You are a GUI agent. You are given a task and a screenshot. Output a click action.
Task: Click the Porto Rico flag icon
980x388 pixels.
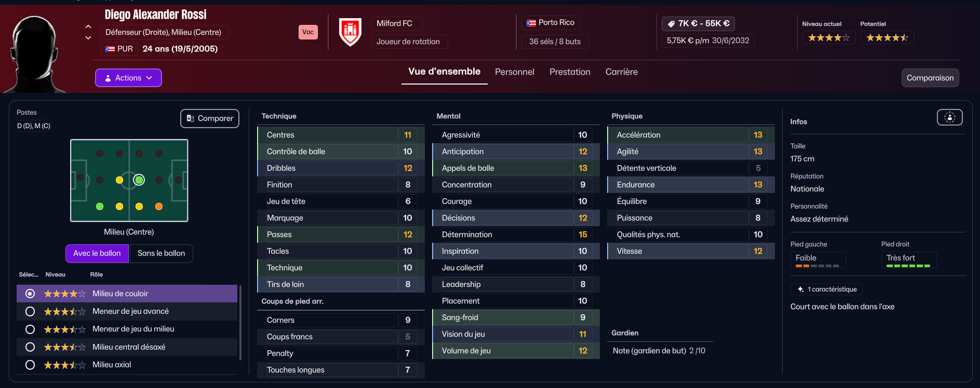point(531,23)
